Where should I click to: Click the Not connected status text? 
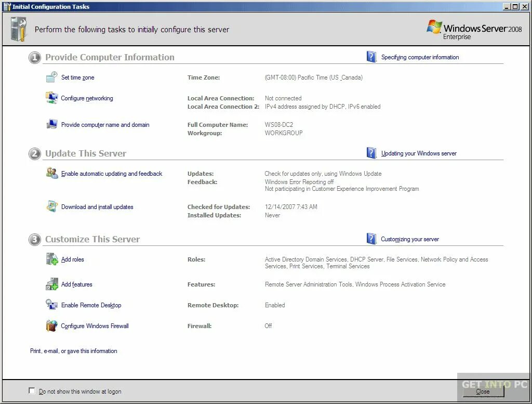pyautogui.click(x=283, y=98)
